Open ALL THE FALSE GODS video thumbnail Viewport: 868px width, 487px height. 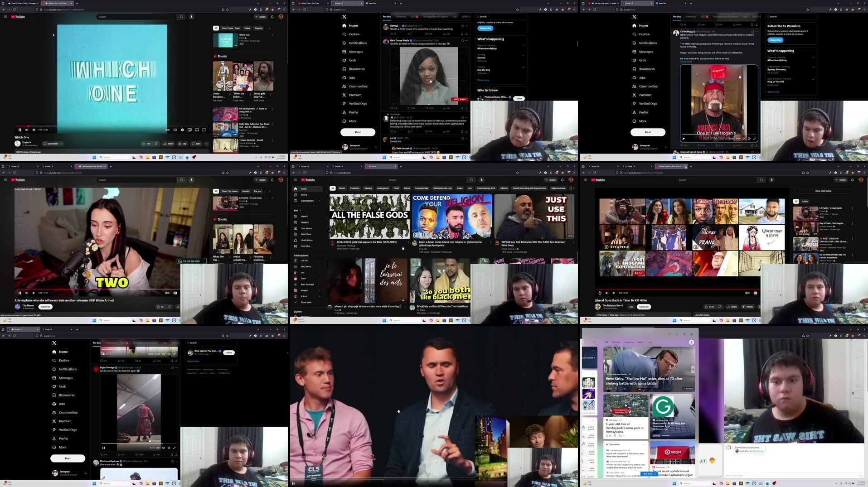click(369, 216)
